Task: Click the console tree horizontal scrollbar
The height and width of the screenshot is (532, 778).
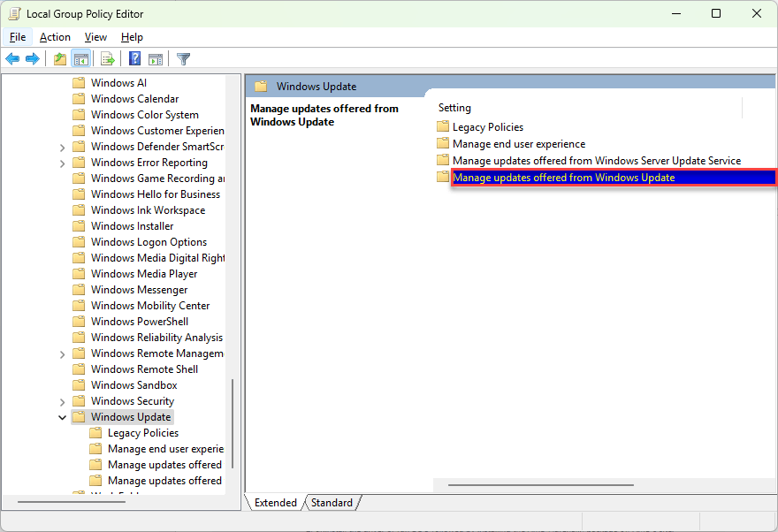Action: click(x=72, y=502)
